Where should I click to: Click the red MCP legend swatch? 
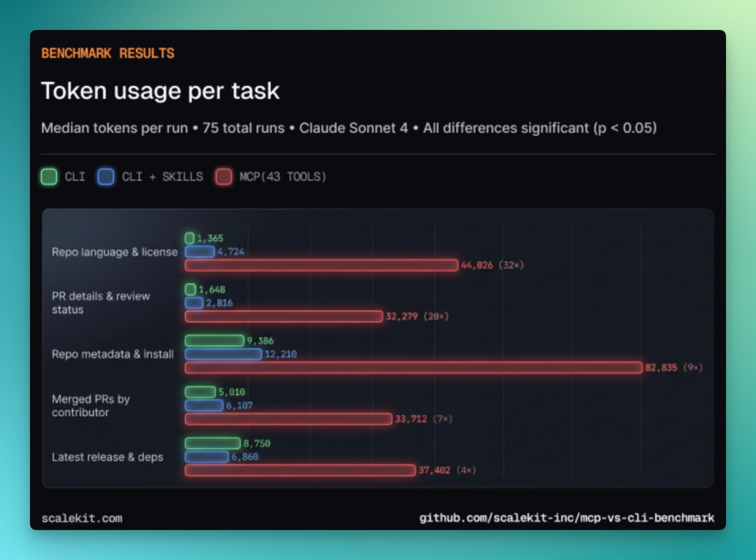point(223,176)
